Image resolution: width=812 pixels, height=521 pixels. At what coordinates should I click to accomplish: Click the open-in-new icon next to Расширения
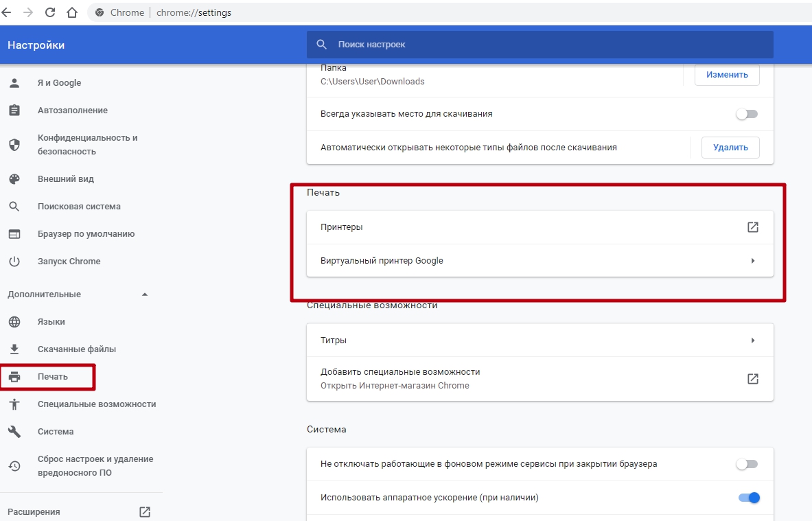pyautogui.click(x=144, y=511)
